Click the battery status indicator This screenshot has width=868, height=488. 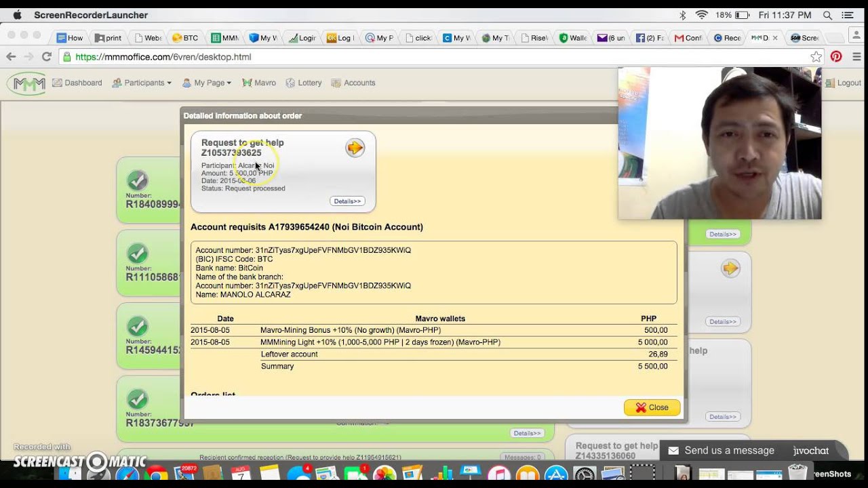pos(732,15)
